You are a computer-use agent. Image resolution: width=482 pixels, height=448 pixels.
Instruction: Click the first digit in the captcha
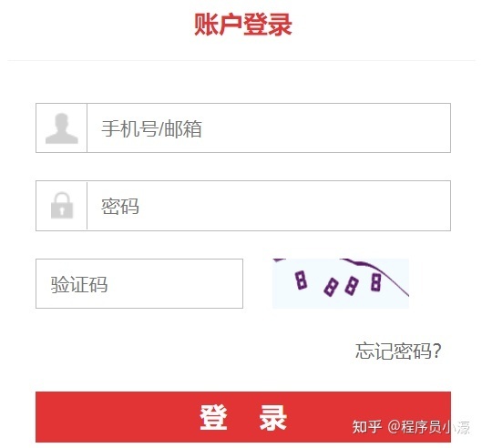click(301, 280)
